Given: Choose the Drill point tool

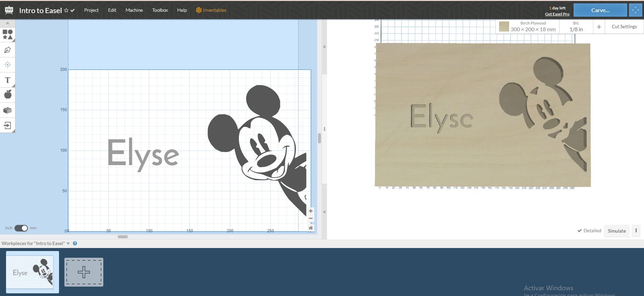Looking at the screenshot, I should 7,65.
